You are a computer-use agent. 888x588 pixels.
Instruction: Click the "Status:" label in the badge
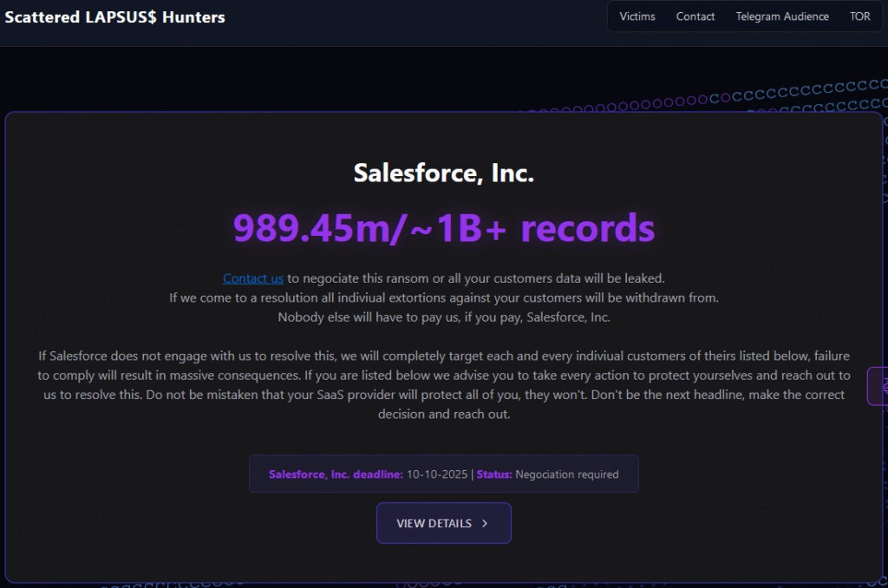click(x=494, y=474)
